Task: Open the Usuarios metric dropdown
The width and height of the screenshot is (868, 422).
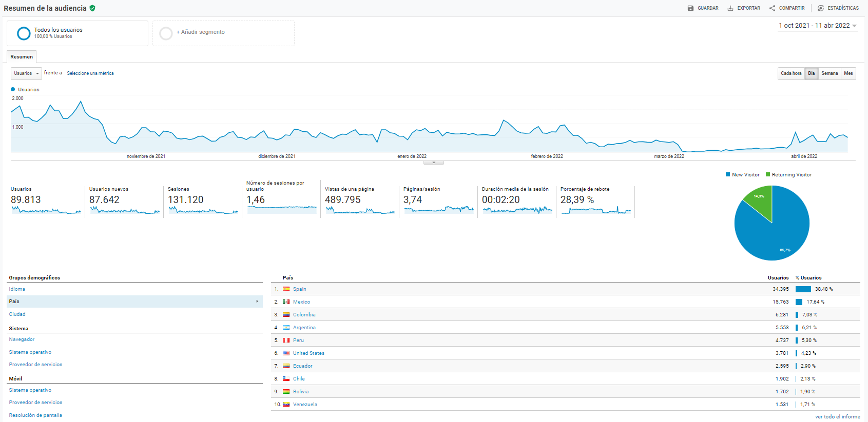Action: click(x=26, y=73)
